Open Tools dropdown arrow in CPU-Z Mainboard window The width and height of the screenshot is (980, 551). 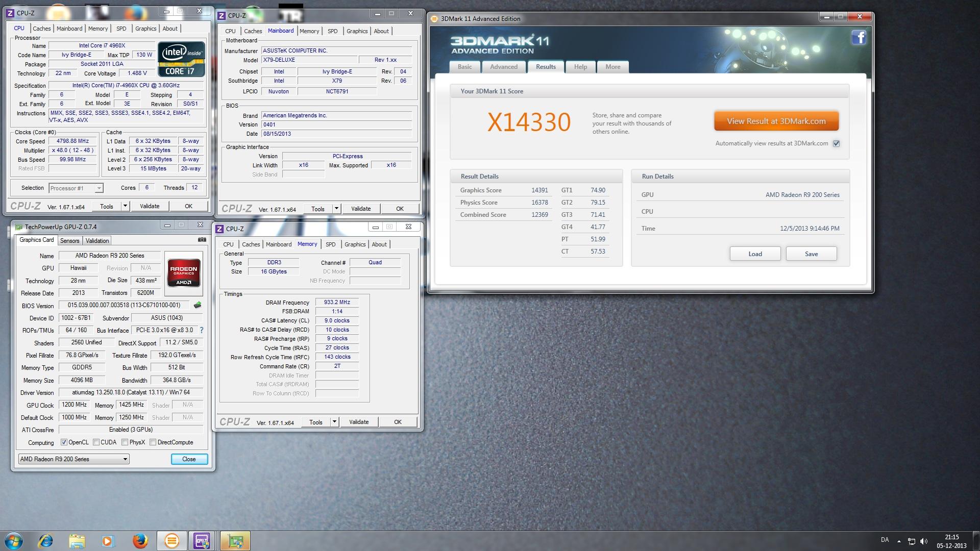pyautogui.click(x=336, y=209)
